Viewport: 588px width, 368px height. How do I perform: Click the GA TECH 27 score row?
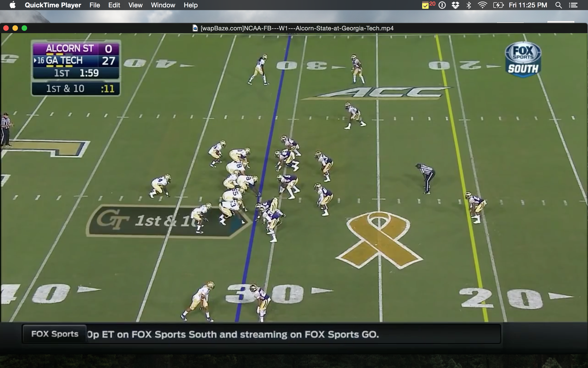pyautogui.click(x=76, y=60)
